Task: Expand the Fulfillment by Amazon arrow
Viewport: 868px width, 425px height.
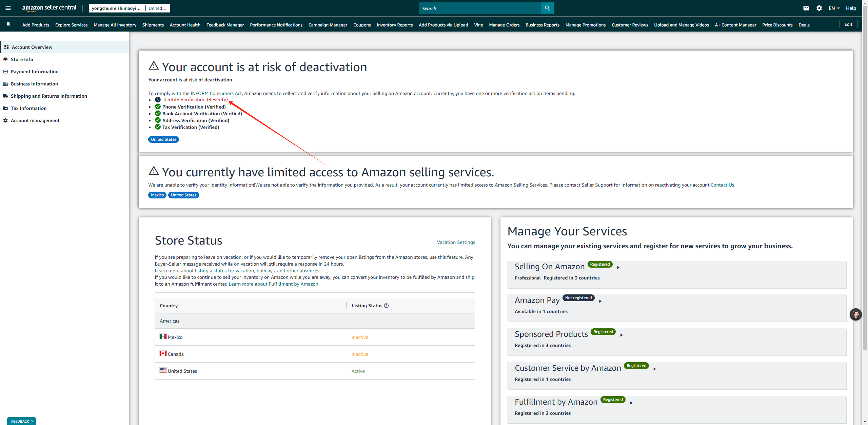Action: point(631,403)
